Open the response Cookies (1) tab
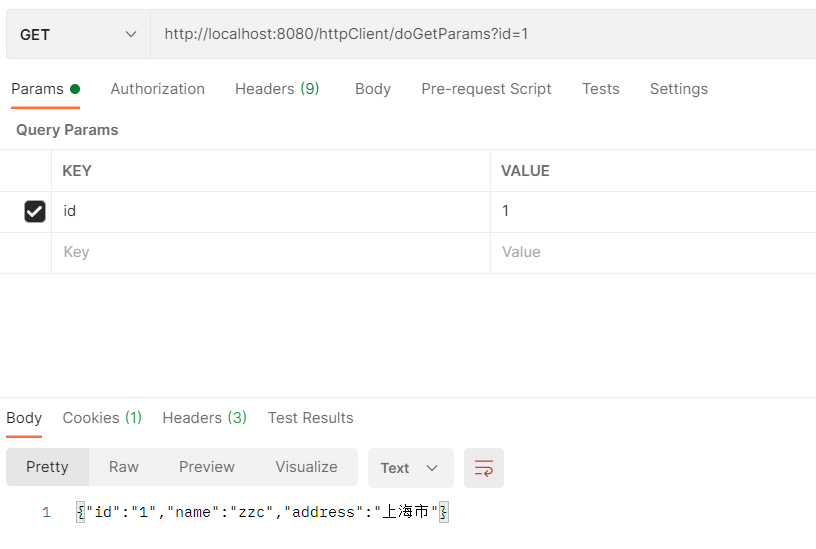The image size is (816, 549). pos(102,418)
